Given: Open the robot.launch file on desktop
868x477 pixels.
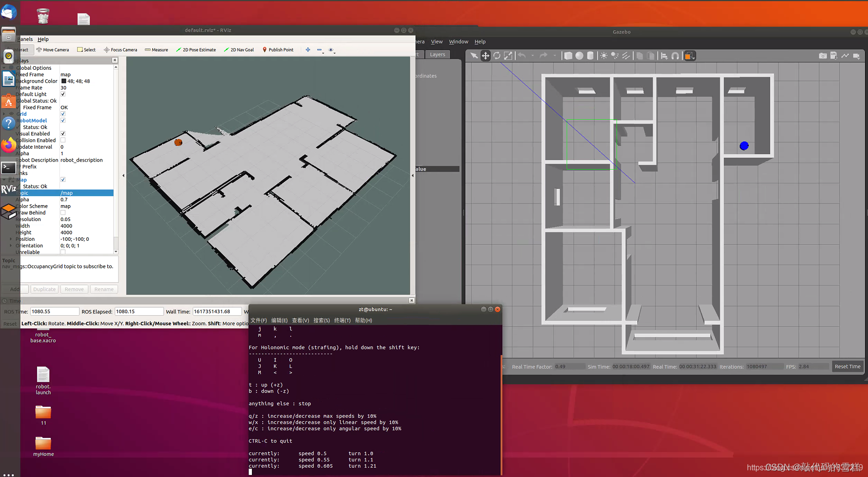Looking at the screenshot, I should 43,381.
